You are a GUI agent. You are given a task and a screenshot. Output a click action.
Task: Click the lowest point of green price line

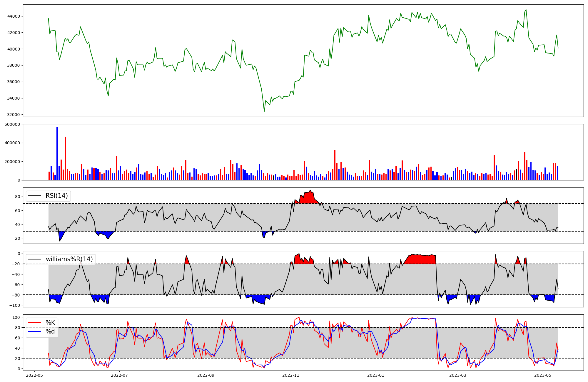click(x=264, y=111)
